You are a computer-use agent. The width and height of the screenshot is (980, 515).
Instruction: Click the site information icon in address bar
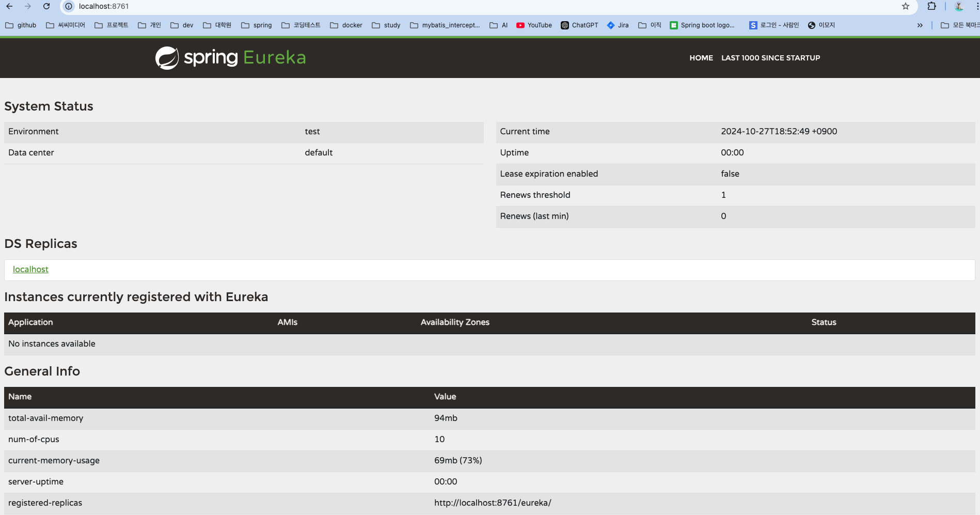69,6
